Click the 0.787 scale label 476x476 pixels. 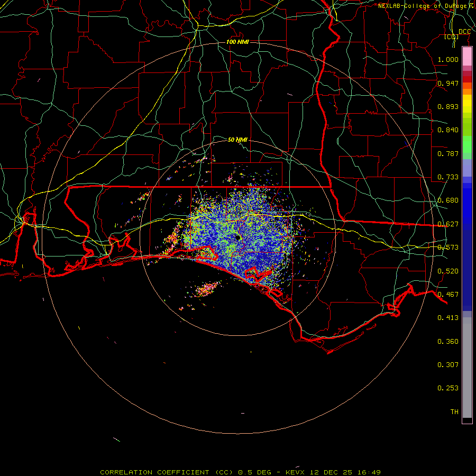[x=448, y=153]
